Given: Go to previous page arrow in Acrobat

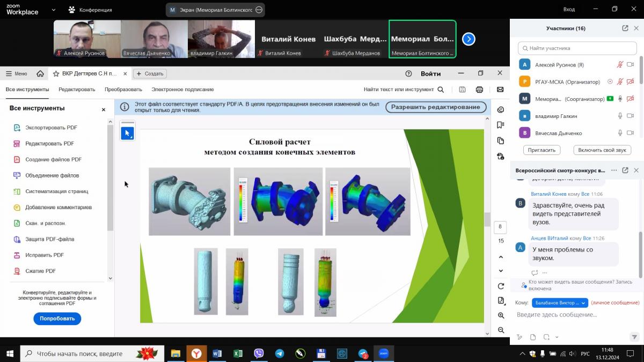Looking at the screenshot, I should coord(501,256).
